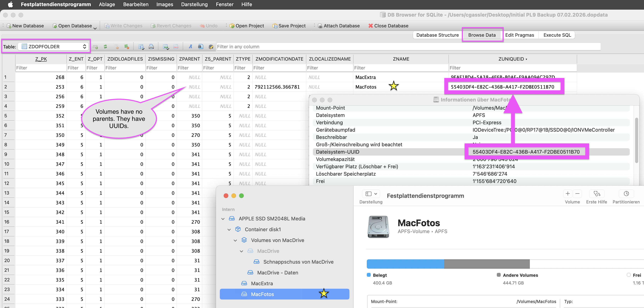Switch to the Execute SQL tab
The image size is (644, 308).
(x=557, y=35)
